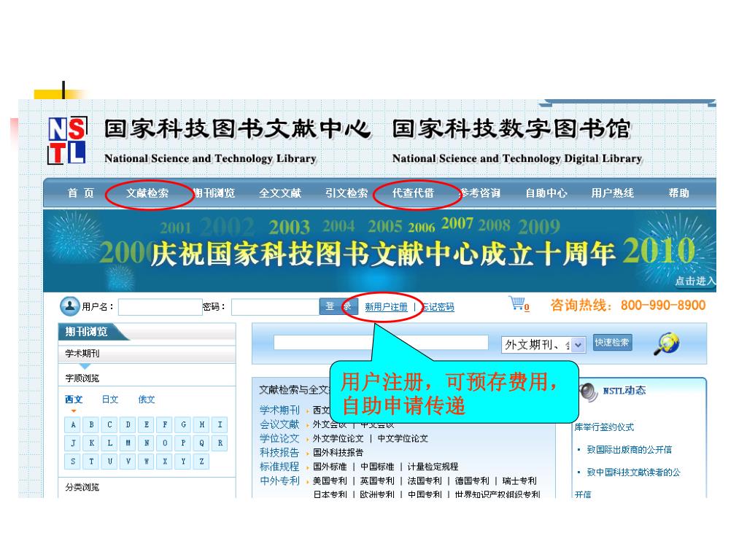Open the shopping cart icon
Viewport: 747px width, 560px height.
click(x=519, y=303)
